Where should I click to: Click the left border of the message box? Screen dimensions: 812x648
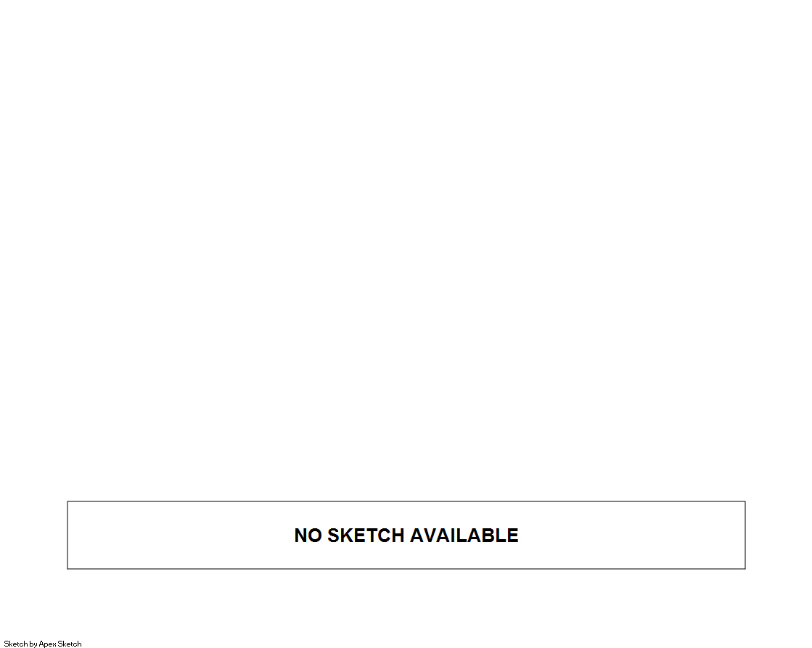coord(67,535)
